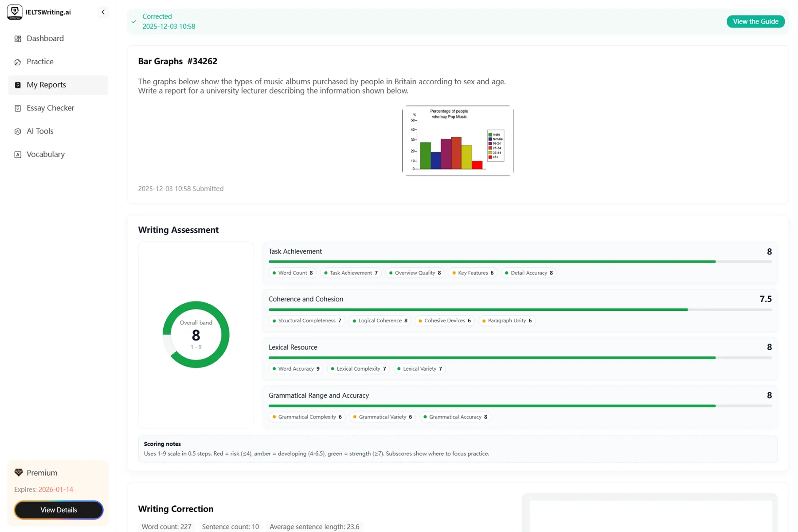
Task: Toggle the Word Count subscore pill
Action: tap(292, 273)
